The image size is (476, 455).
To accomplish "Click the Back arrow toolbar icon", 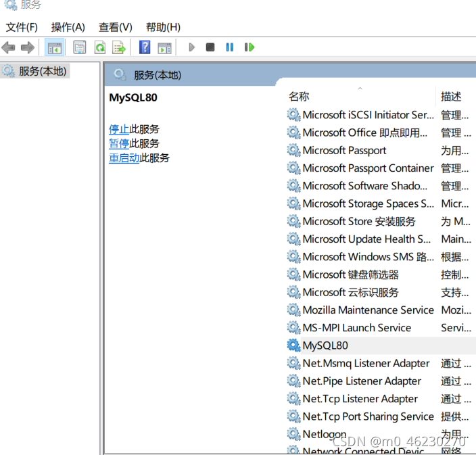I will (8, 47).
